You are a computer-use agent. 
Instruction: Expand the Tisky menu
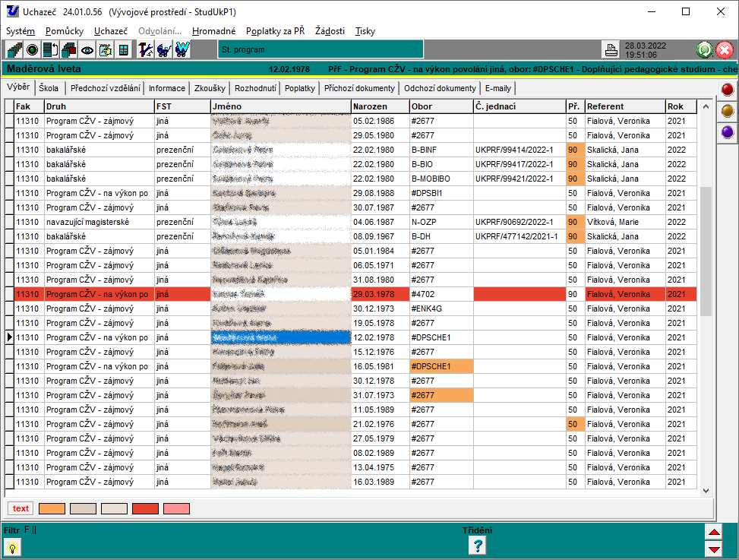[365, 31]
